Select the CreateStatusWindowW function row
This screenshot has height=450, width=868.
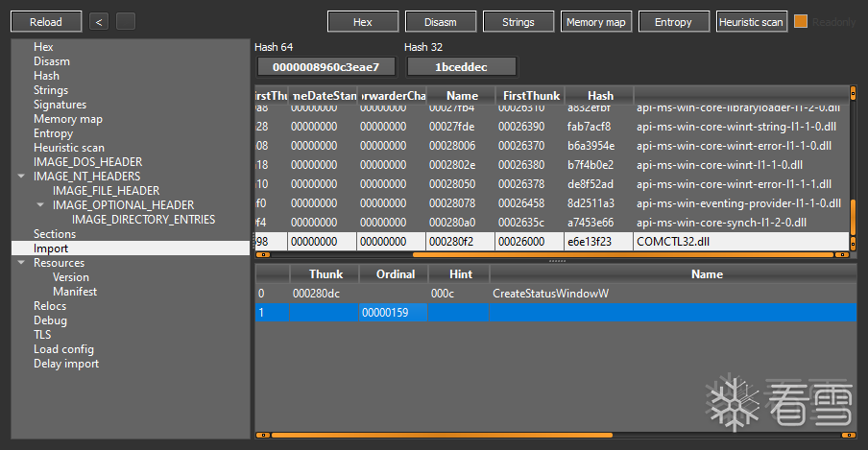pyautogui.click(x=556, y=294)
